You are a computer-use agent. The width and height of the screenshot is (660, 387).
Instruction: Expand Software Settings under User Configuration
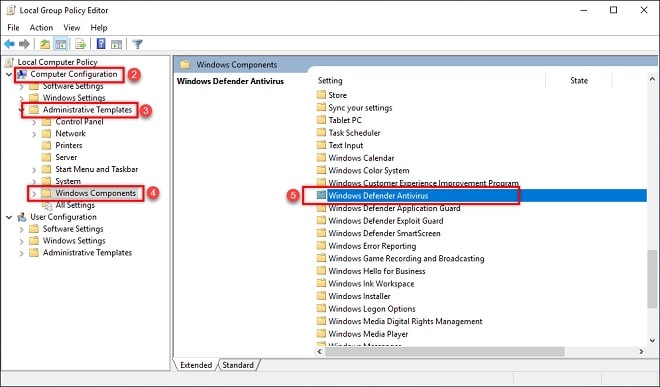21,230
